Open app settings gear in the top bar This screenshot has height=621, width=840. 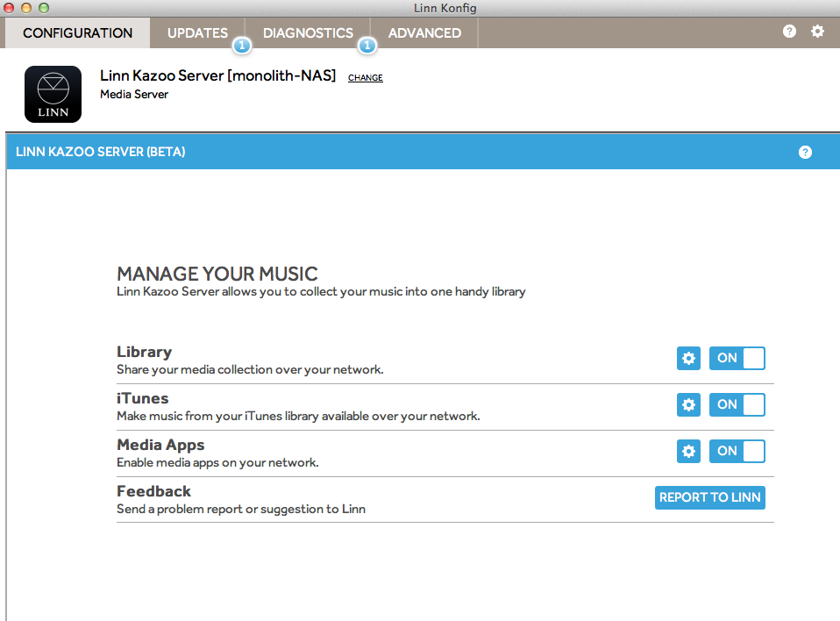coord(817,32)
